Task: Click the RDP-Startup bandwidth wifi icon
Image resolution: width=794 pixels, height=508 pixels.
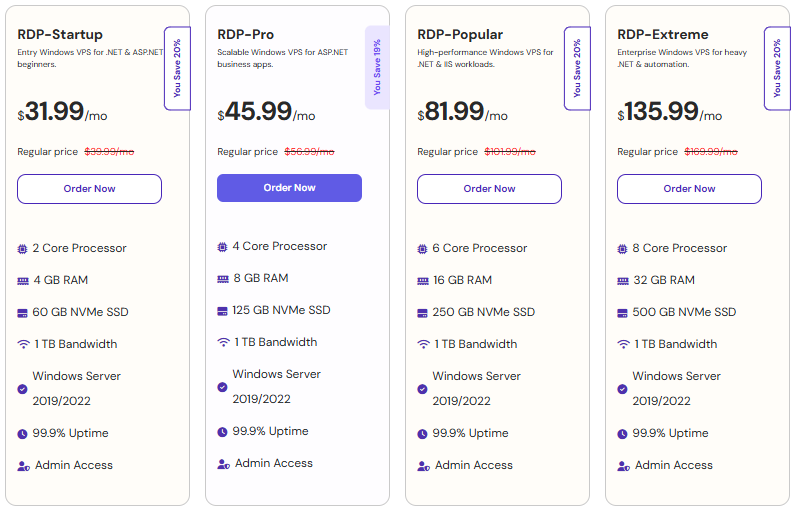Action: click(22, 344)
